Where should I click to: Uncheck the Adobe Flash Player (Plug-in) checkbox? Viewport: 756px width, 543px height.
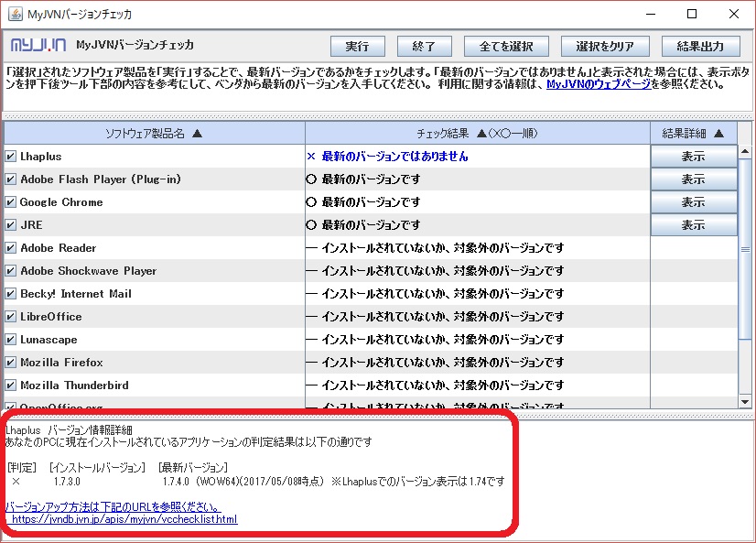click(x=11, y=179)
